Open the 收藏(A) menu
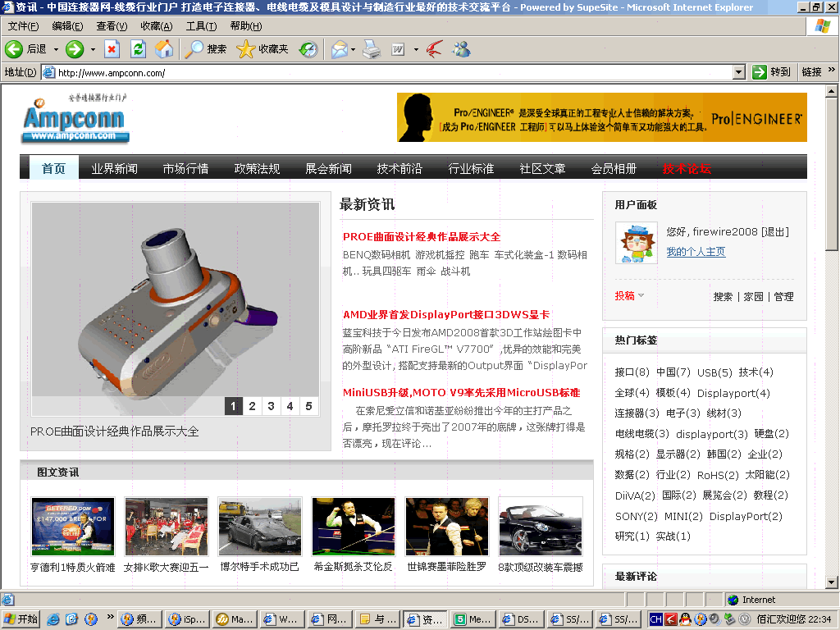This screenshot has height=630, width=840. point(157,26)
